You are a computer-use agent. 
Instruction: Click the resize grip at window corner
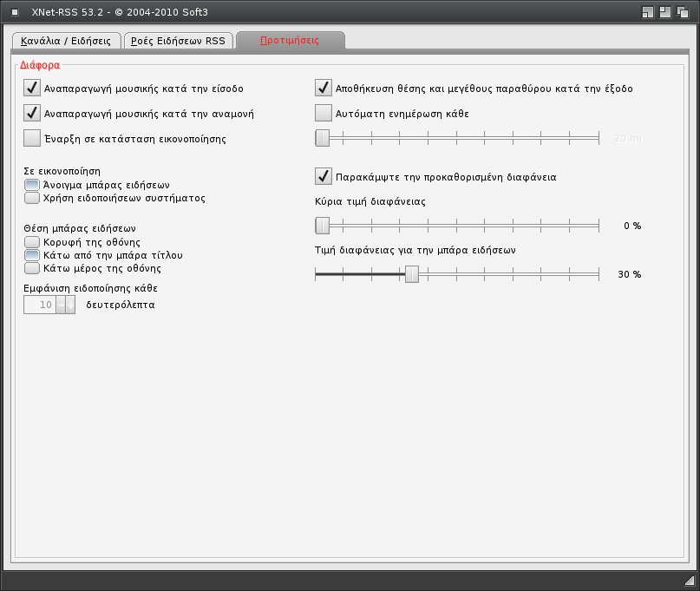tap(689, 580)
